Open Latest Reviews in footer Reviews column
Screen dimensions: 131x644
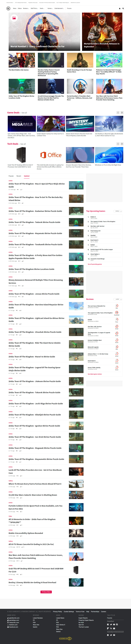[38, 618]
